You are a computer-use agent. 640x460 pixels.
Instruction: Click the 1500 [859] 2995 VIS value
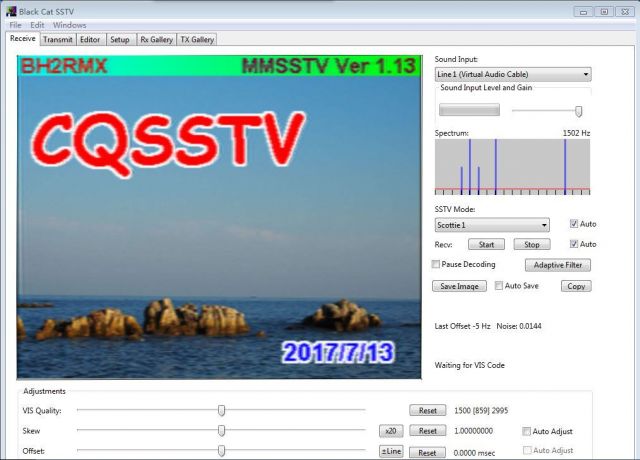[481, 411]
